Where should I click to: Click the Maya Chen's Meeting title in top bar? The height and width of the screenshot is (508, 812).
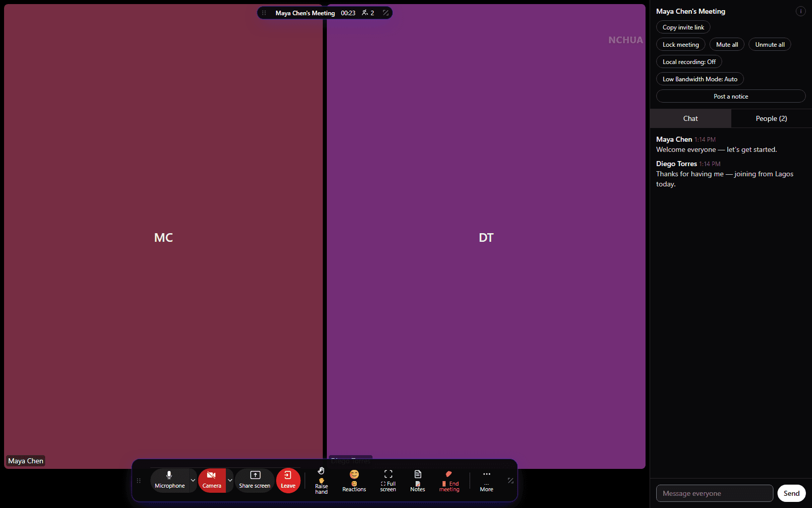click(305, 13)
